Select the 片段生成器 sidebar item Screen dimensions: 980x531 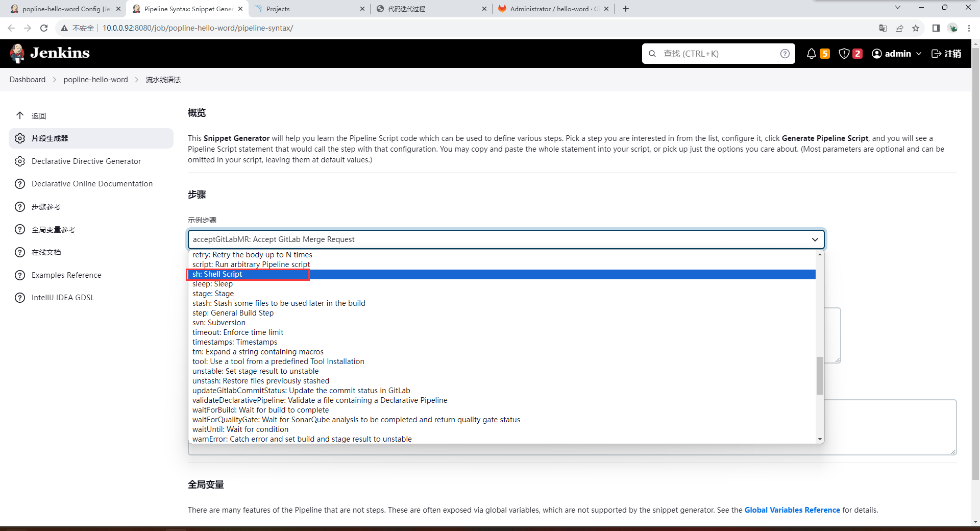point(91,138)
